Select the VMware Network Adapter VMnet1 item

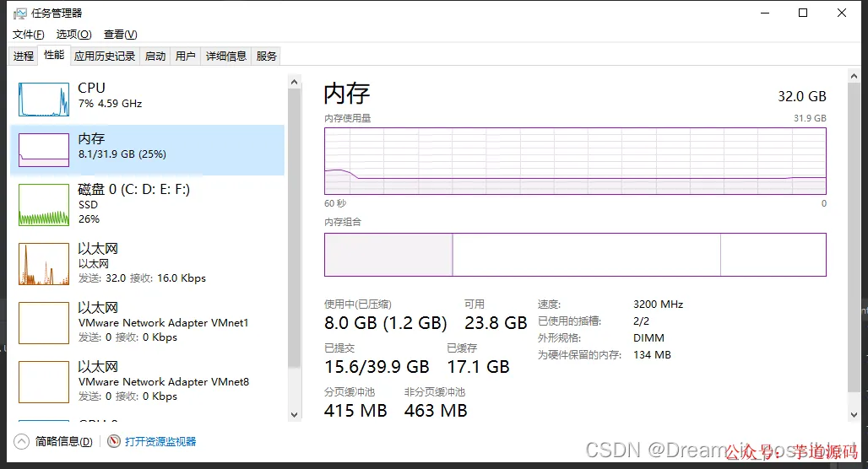click(x=147, y=322)
